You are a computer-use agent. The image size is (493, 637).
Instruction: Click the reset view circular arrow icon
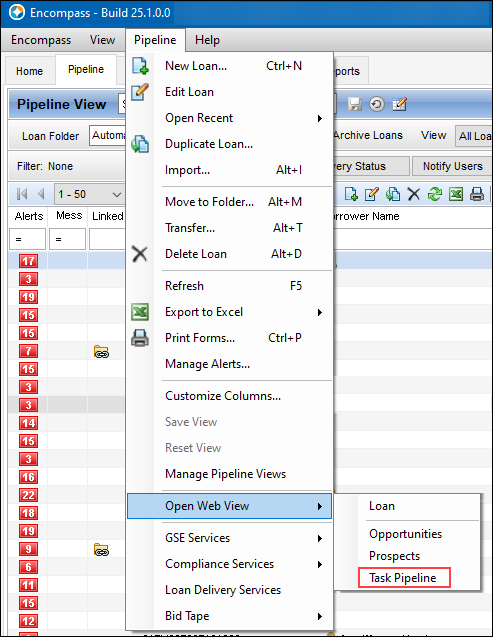[x=377, y=104]
